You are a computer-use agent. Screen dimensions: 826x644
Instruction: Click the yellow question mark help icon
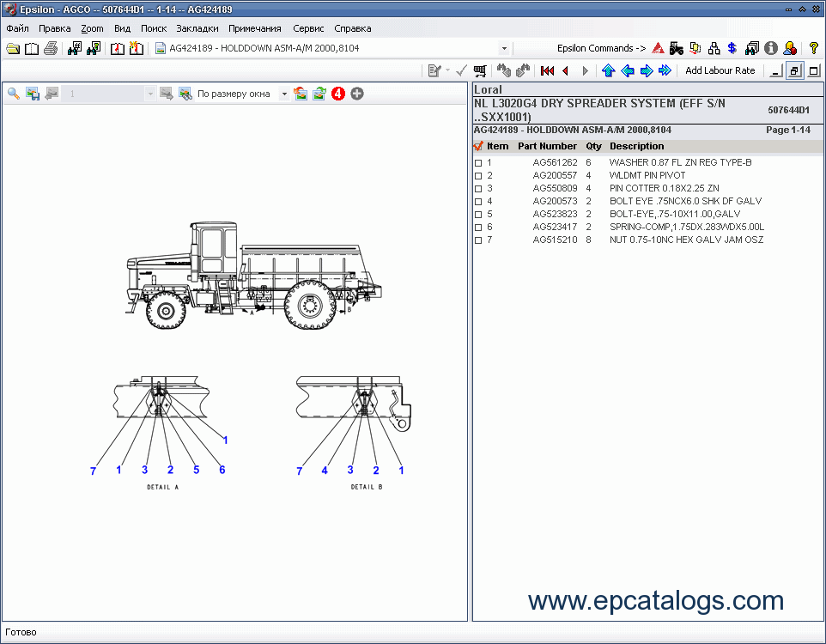[x=813, y=48]
